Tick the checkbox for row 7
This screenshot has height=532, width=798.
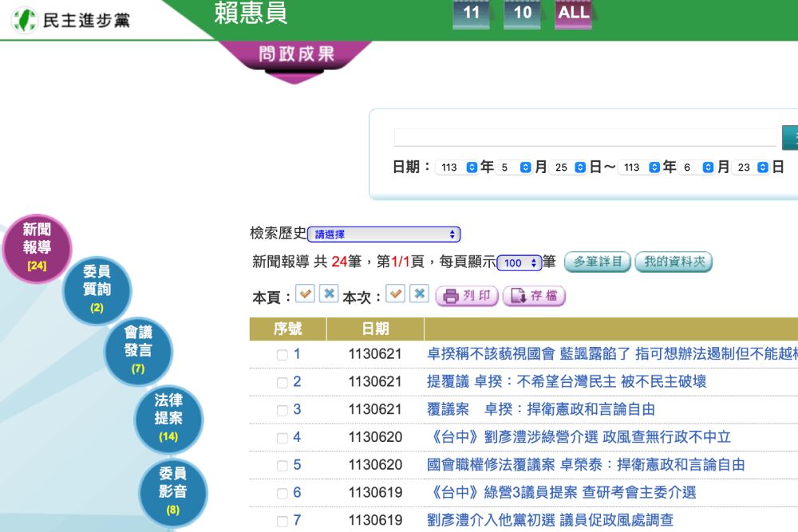coord(282,521)
